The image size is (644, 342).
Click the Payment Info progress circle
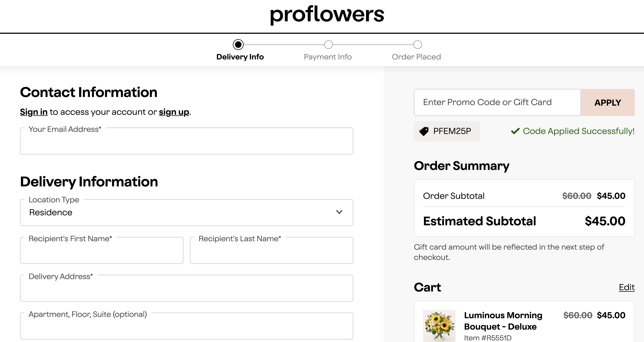(x=328, y=45)
